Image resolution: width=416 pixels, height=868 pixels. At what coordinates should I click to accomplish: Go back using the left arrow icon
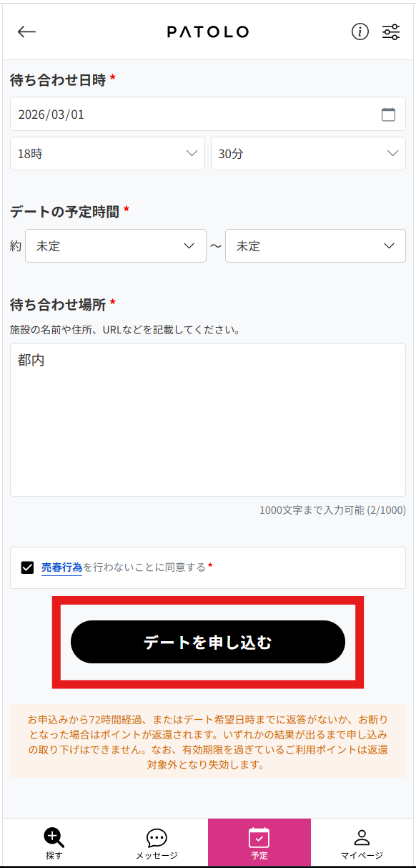pyautogui.click(x=26, y=31)
